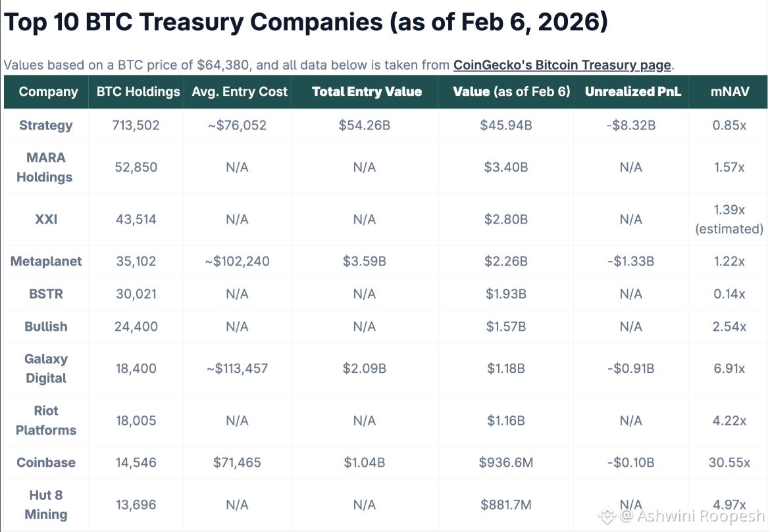Screen dimensions: 770x532
Task: Click the mNAV column header
Action: pyautogui.click(x=730, y=92)
